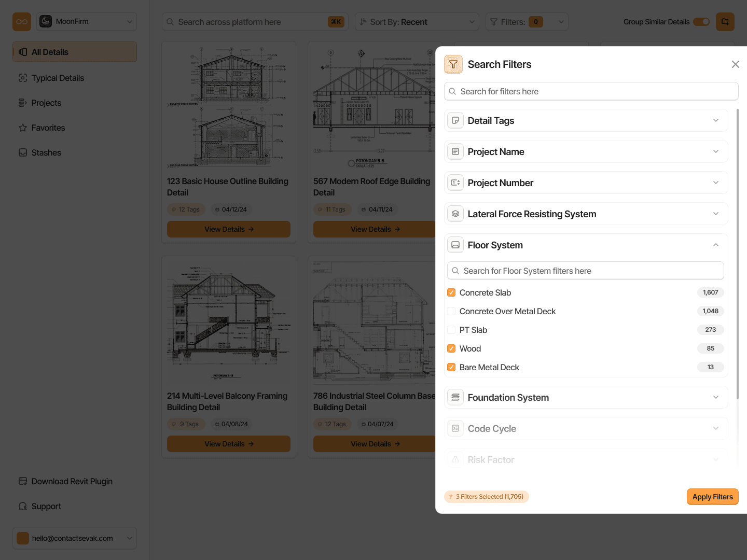Click the orange button beside Group Similar Details
This screenshot has height=560, width=747.
[725, 22]
